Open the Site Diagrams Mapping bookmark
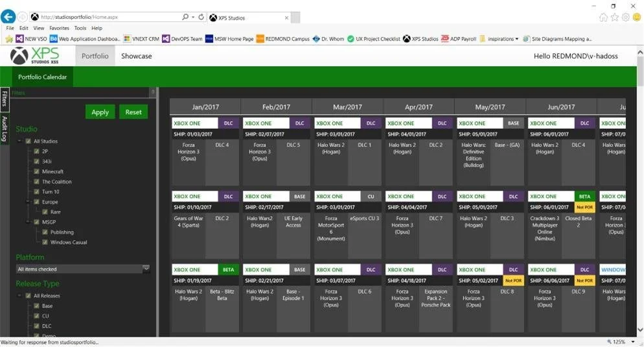The image size is (644, 347). coord(557,39)
